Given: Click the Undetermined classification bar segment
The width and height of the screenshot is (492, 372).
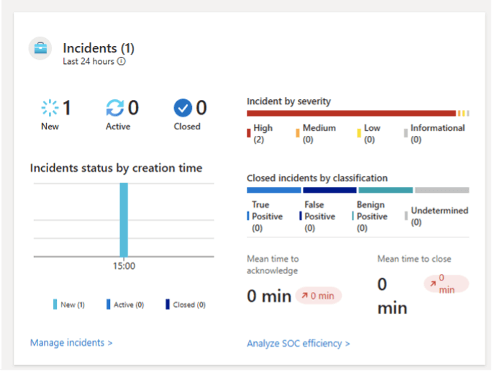Looking at the screenshot, I should coord(442,190).
